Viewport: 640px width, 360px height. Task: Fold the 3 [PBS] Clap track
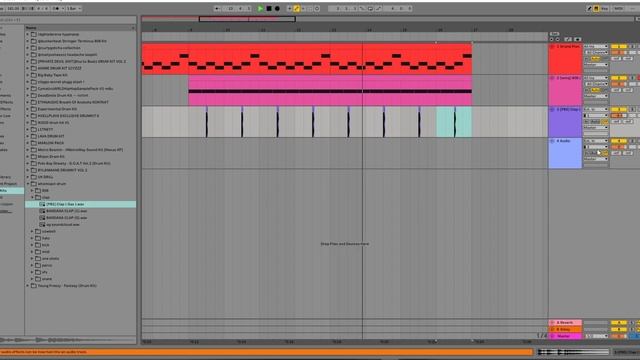[552, 110]
